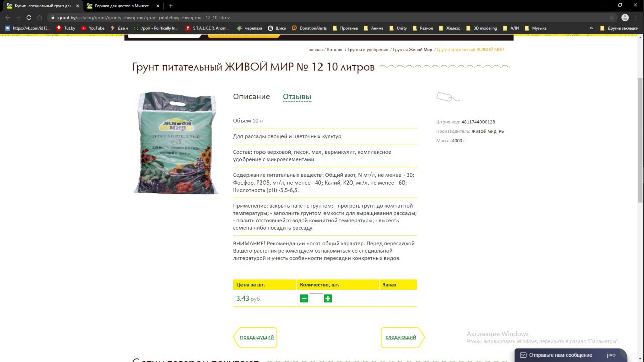Open the vk.com bookmark
644x362 pixels.
(x=28, y=28)
